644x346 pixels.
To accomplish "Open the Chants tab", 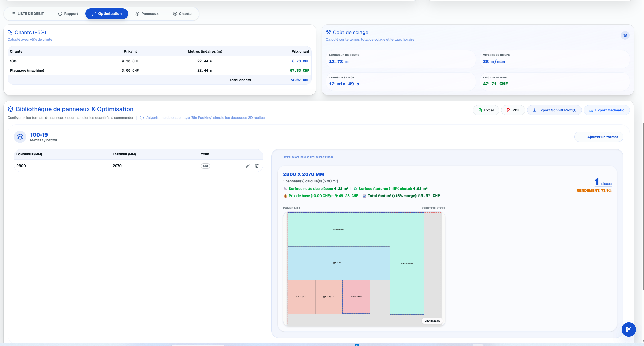I will pyautogui.click(x=182, y=14).
